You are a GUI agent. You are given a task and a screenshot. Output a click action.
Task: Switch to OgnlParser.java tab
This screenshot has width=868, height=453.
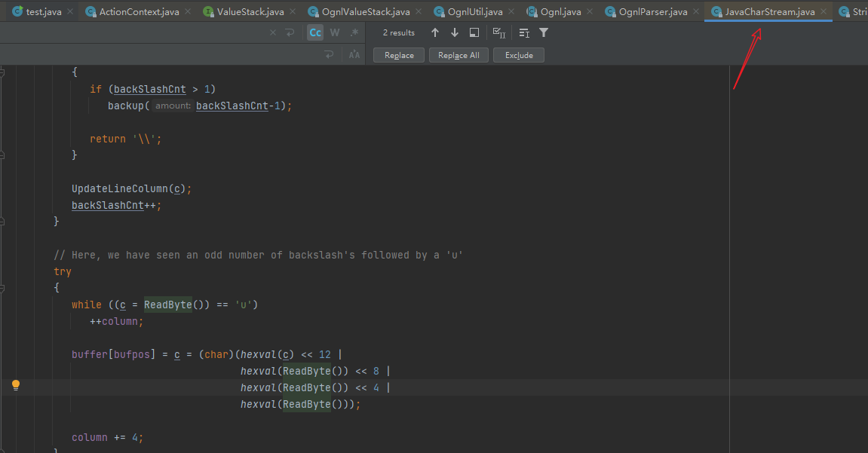pos(653,11)
